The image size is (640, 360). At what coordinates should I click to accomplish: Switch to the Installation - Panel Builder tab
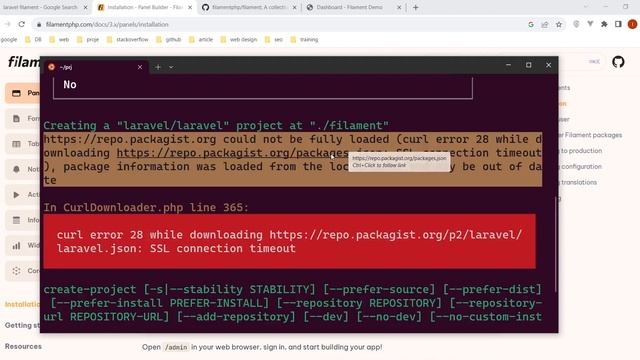pyautogui.click(x=144, y=7)
